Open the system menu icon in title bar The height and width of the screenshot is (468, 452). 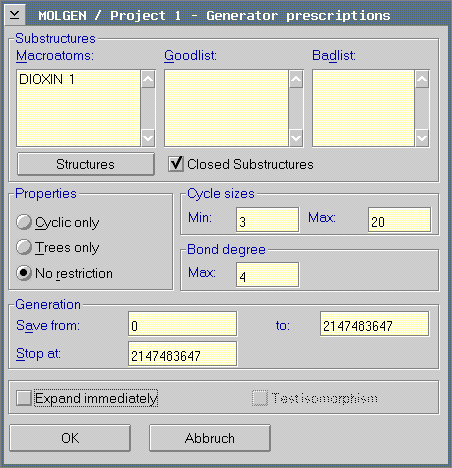(x=15, y=15)
